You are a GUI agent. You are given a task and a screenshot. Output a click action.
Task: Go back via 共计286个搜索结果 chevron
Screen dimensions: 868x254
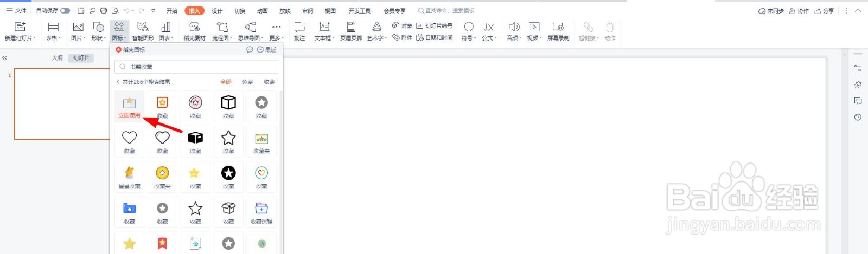[x=118, y=82]
